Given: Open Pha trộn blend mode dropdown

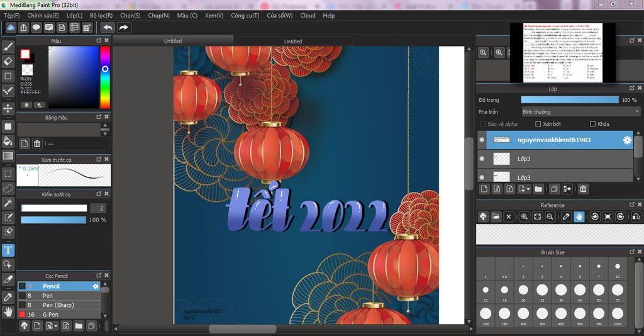Looking at the screenshot, I should click(580, 112).
